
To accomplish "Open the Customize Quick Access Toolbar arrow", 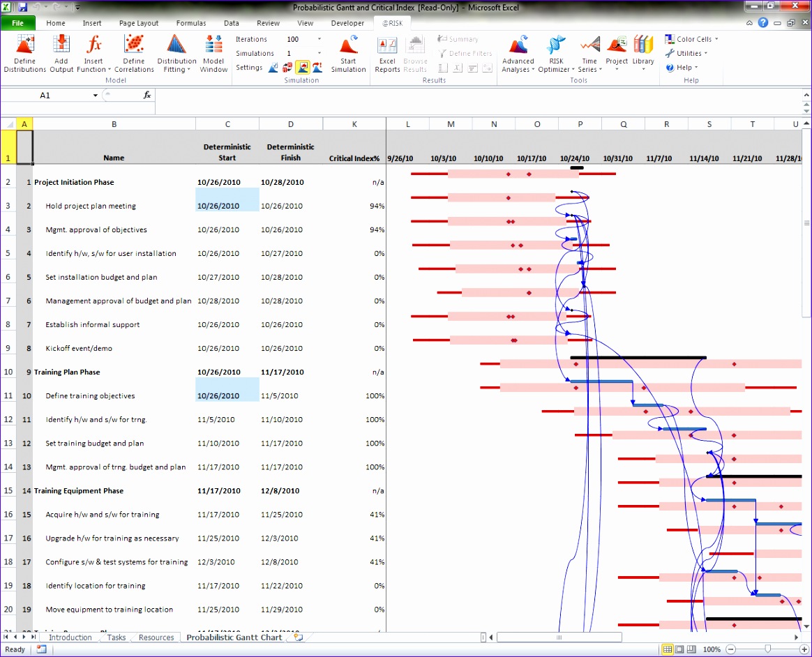I will click(77, 7).
